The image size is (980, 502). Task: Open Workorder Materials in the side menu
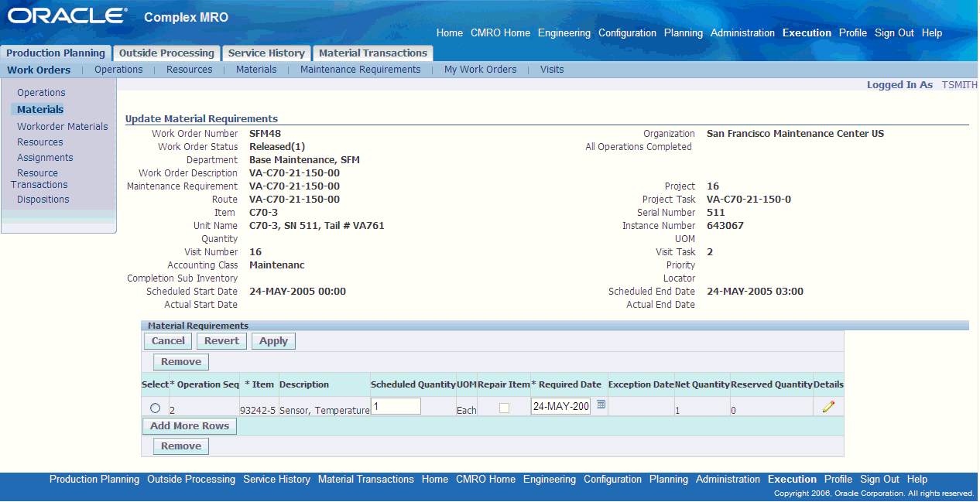pos(63,127)
